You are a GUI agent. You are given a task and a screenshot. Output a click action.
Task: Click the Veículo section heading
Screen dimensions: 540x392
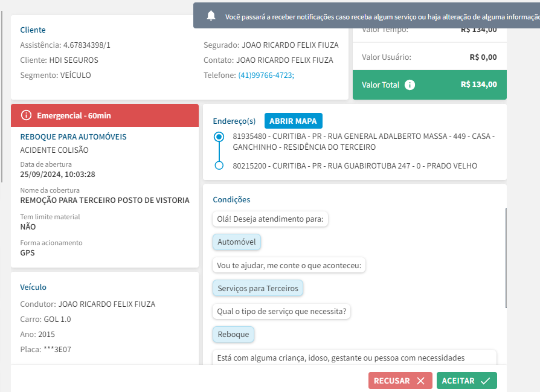coord(33,288)
